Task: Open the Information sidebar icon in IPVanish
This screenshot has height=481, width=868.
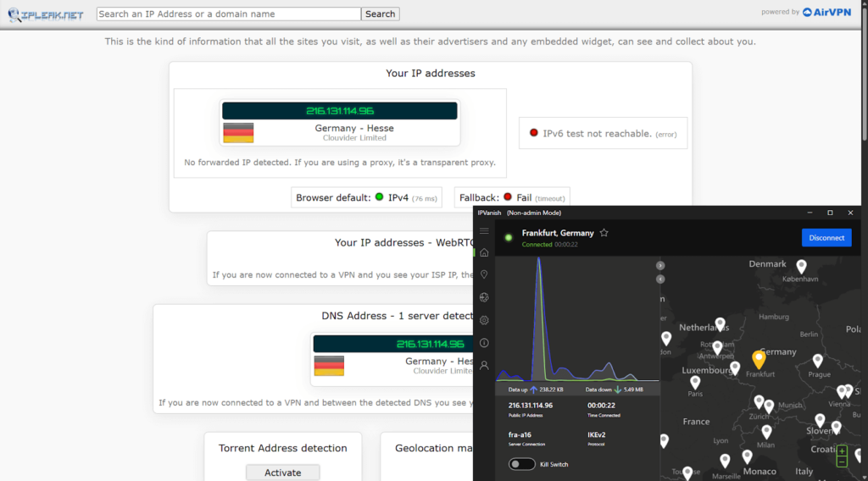Action: [x=484, y=343]
